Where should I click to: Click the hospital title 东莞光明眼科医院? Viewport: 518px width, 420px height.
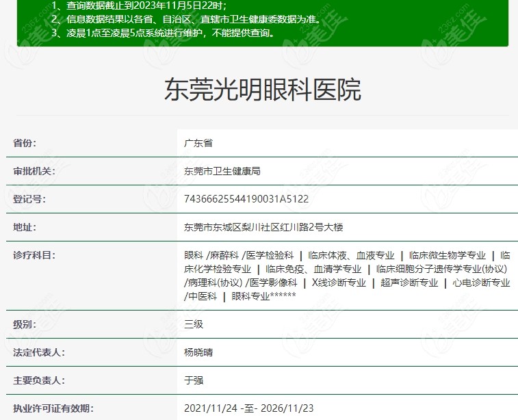click(263, 90)
